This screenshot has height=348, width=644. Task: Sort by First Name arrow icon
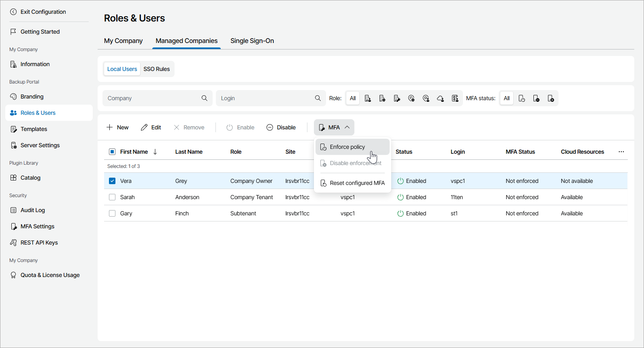point(155,152)
